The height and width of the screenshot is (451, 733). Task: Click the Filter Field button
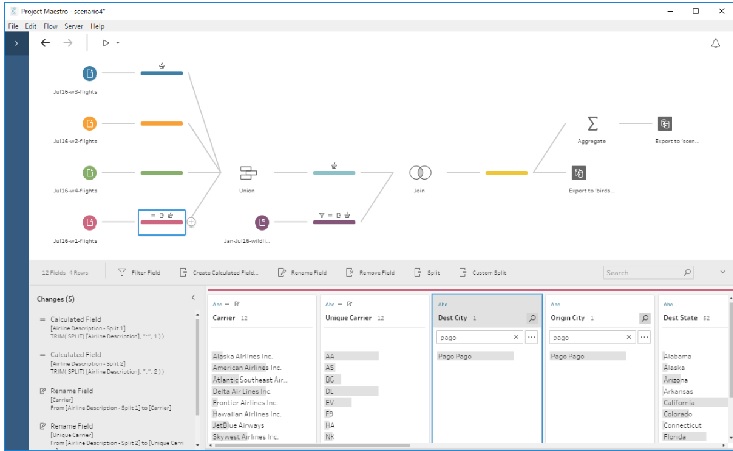(x=140, y=272)
